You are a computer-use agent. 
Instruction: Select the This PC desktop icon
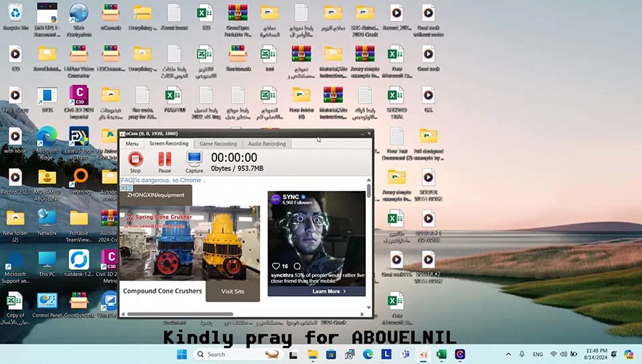pos(47,263)
